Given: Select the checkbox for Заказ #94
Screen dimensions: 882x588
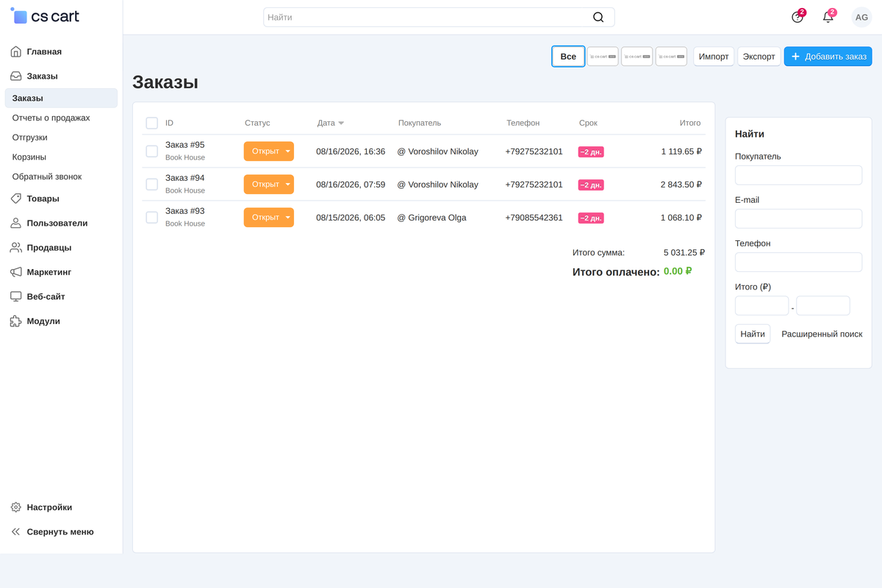Looking at the screenshot, I should click(151, 184).
